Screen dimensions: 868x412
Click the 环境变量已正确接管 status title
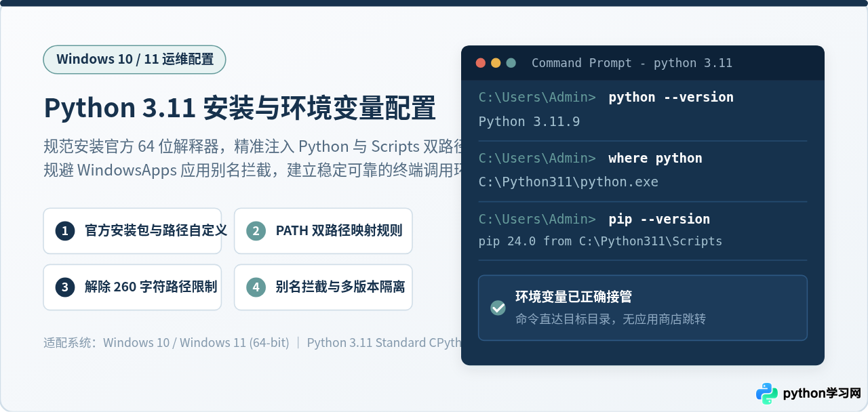[x=574, y=297]
